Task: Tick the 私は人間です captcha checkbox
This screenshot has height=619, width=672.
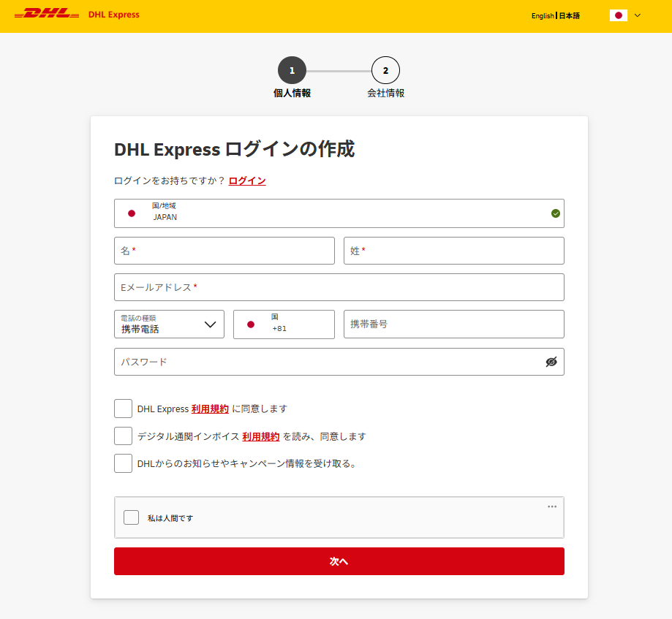Action: (131, 517)
